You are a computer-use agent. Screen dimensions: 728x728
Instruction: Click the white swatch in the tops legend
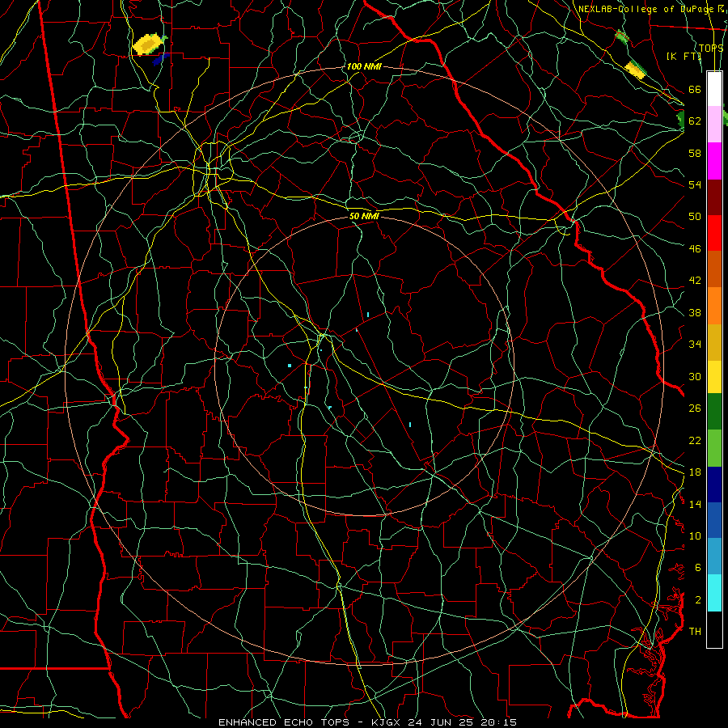(x=714, y=89)
